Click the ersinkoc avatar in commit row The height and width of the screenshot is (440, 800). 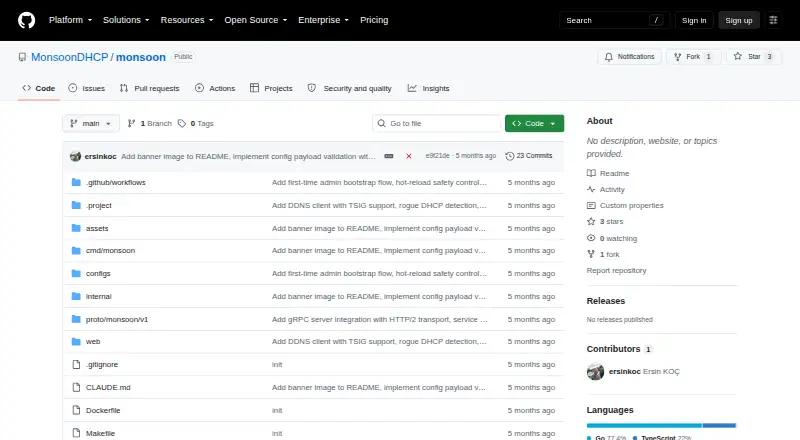click(x=76, y=156)
